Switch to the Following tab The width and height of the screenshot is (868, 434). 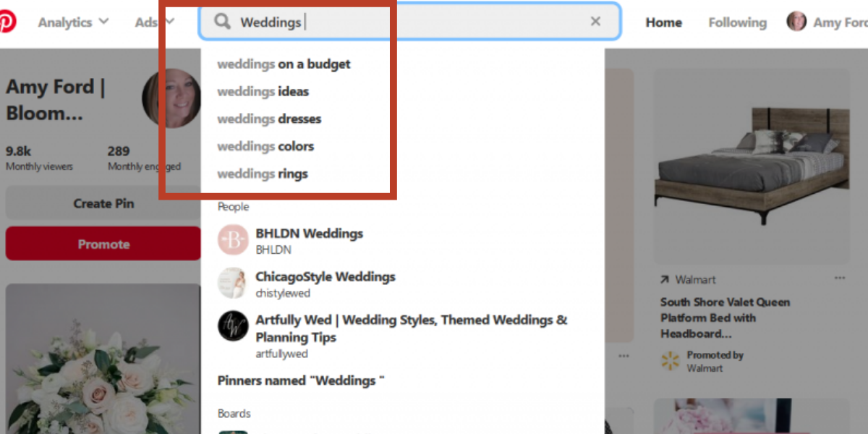tap(737, 22)
